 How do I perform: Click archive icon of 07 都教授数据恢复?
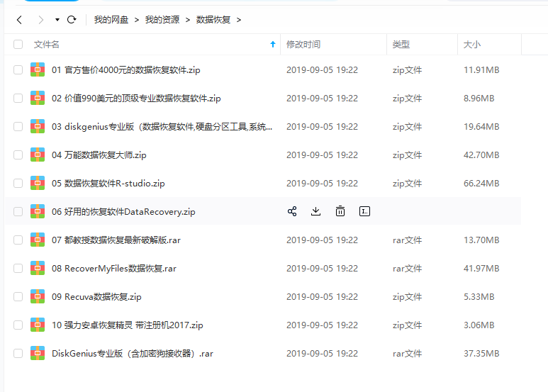point(38,240)
